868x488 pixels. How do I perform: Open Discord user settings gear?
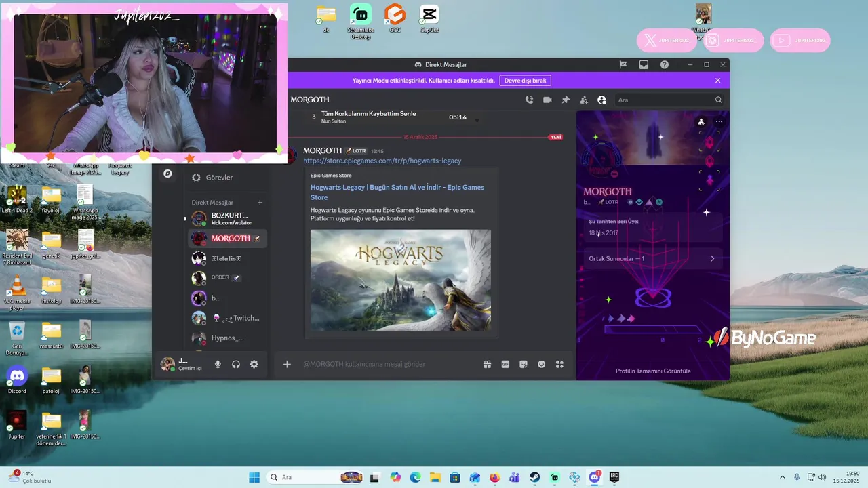(254, 364)
